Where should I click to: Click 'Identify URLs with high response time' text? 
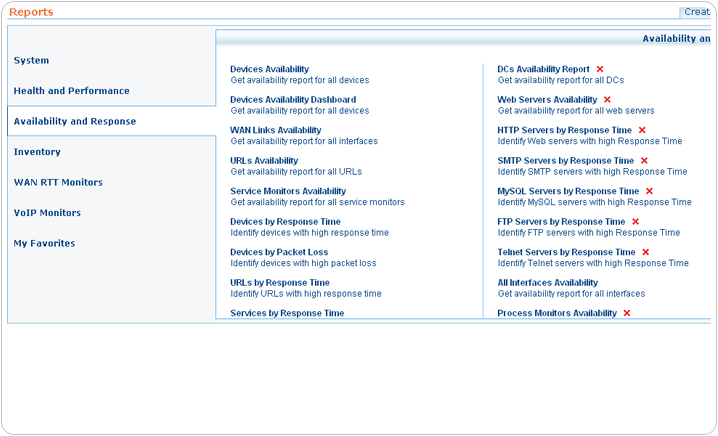point(306,294)
